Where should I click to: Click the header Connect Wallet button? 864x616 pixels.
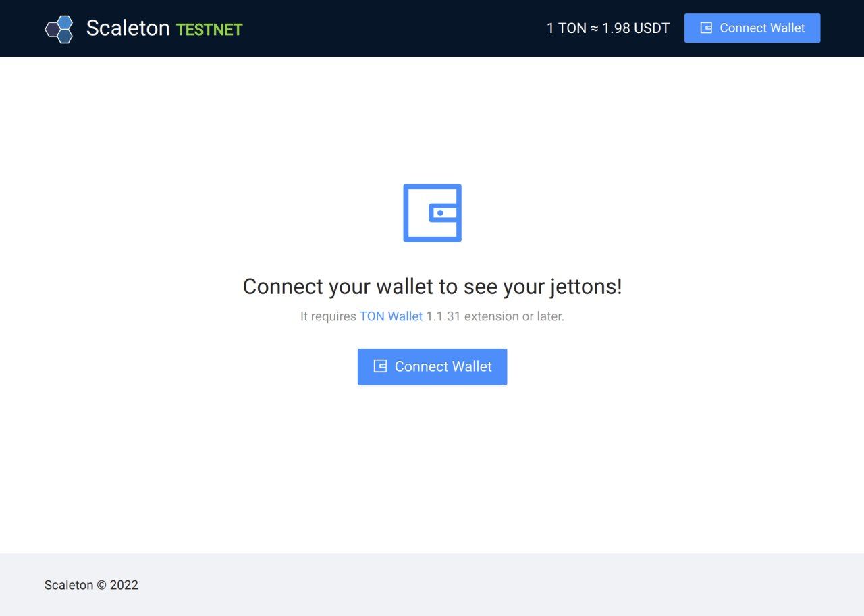752,28
